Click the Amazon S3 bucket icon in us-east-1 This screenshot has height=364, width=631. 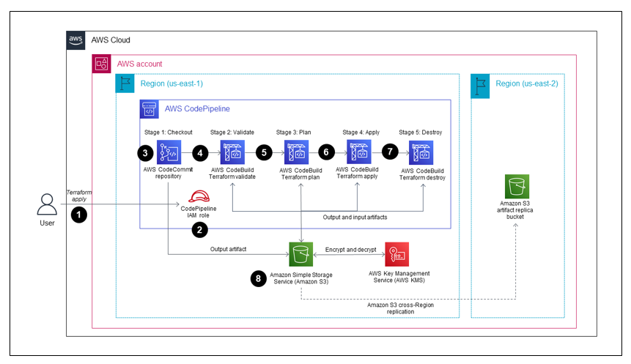coord(301,254)
